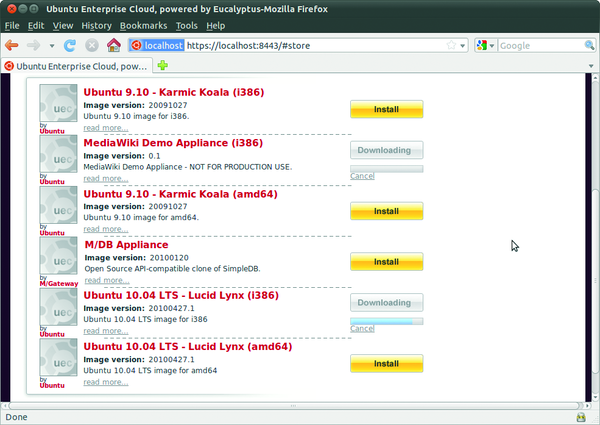The height and width of the screenshot is (425, 600).
Task: Cancel the MediaWiki Demo Appliance download
Action: 362,176
